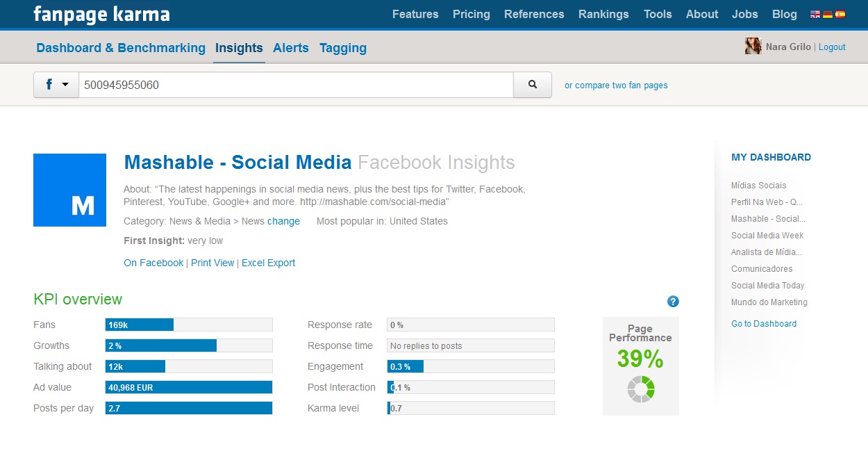
Task: Open 'Mundo do Marketing' dashboard entry
Action: pyautogui.click(x=769, y=302)
